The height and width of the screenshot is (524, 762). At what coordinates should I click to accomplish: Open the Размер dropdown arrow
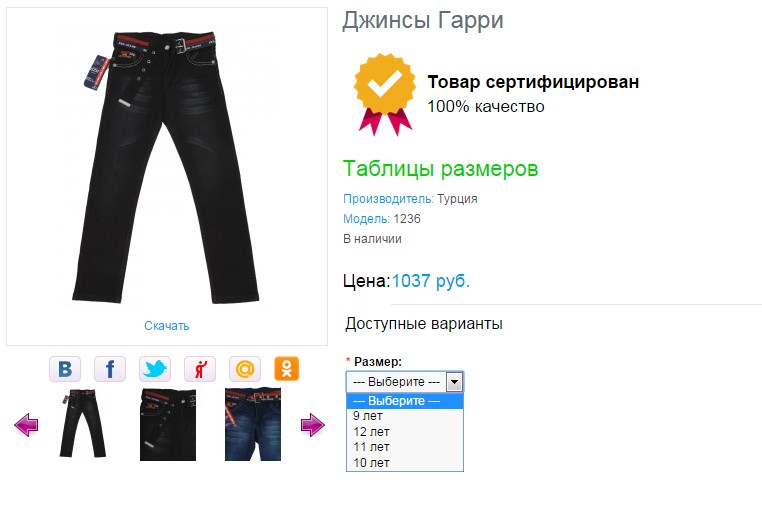[454, 382]
